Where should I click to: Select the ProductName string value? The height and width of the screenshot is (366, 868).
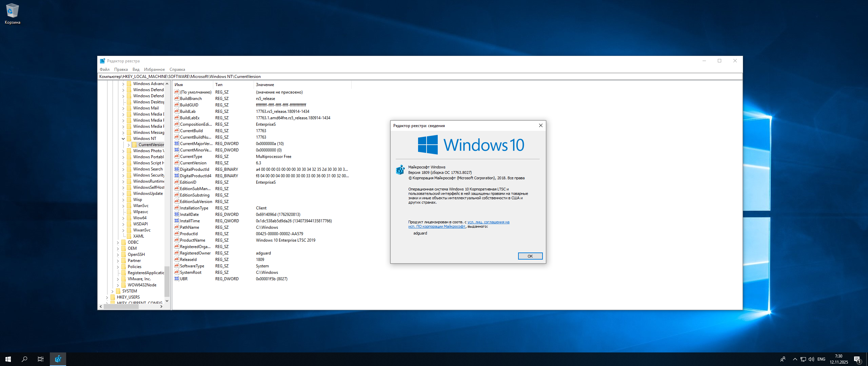click(x=192, y=240)
